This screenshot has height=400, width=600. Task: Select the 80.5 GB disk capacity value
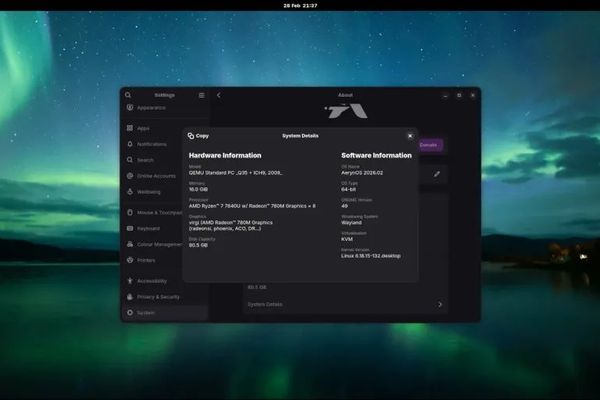[198, 245]
